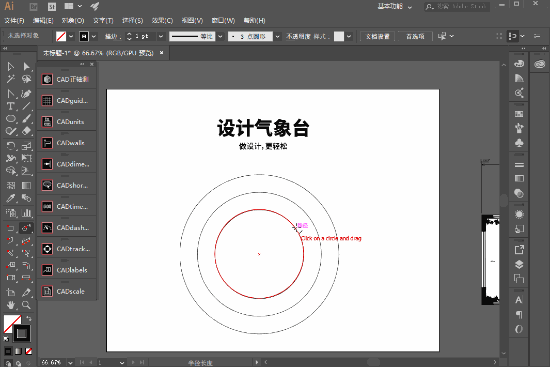Select the Lasso tool
Viewport: 550px width, 367px height.
pos(26,79)
